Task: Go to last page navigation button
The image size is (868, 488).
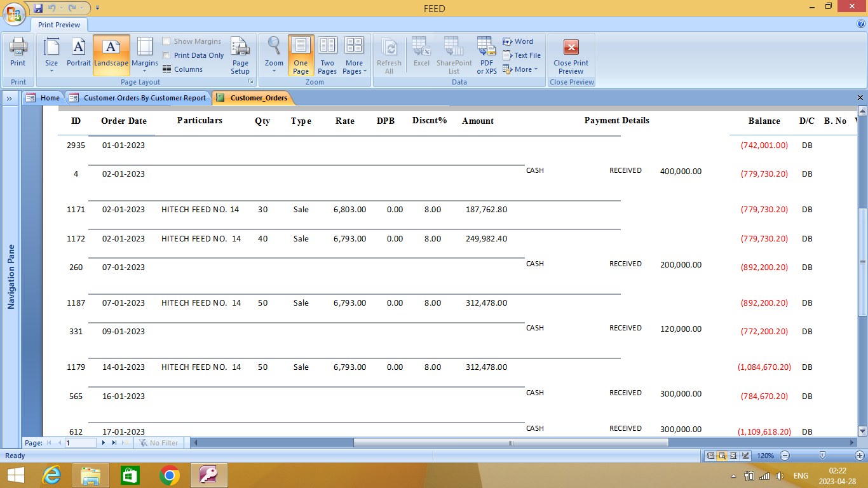Action: point(114,442)
